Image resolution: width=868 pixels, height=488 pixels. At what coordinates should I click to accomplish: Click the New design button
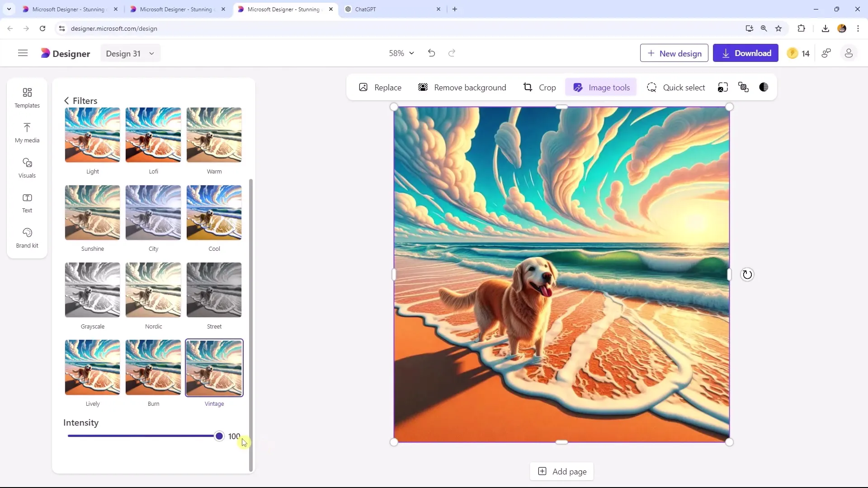(x=675, y=53)
